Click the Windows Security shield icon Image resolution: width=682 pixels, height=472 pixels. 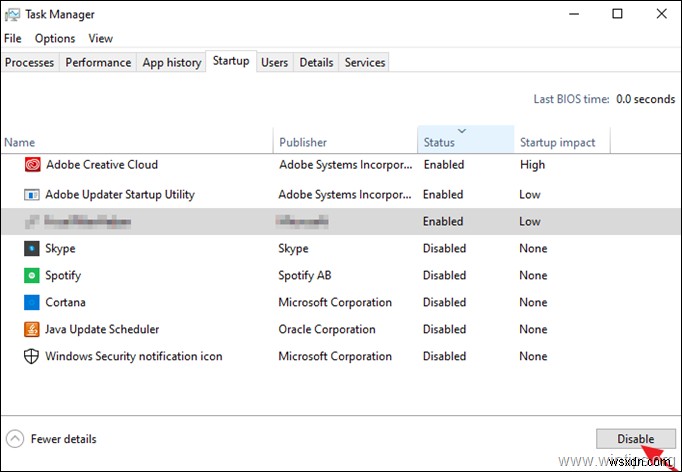(x=31, y=356)
